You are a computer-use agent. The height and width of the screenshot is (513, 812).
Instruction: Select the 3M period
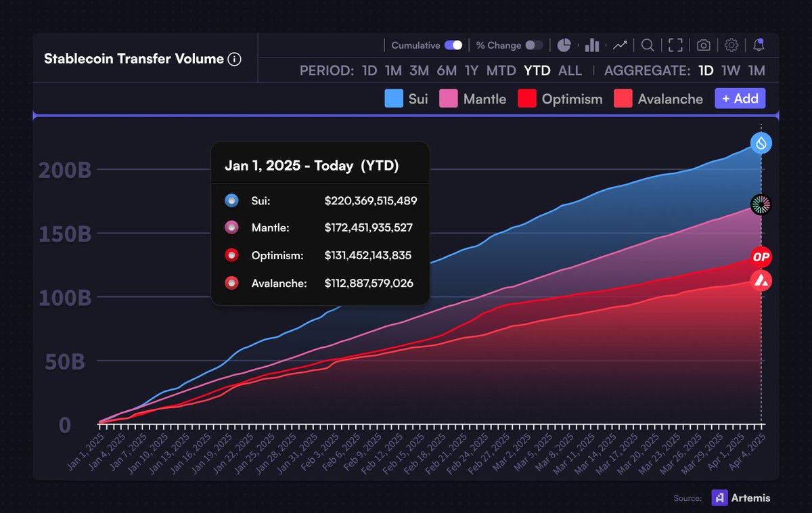420,70
